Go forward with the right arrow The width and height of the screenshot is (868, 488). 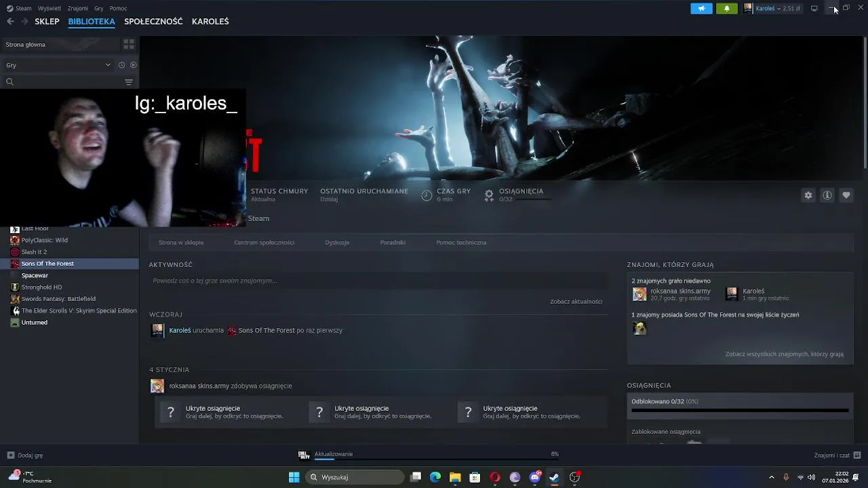[x=24, y=22]
